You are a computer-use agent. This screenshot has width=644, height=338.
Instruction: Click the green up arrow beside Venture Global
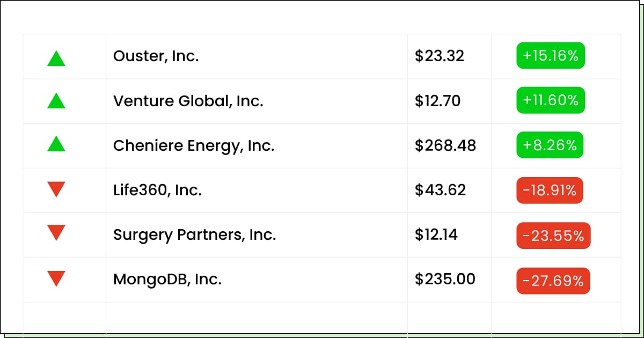tap(56, 101)
